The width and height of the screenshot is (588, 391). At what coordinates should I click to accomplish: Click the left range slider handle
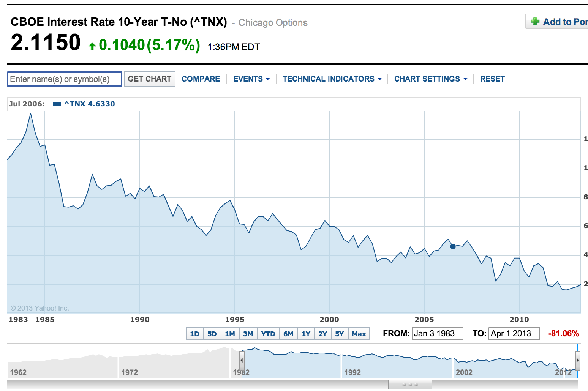point(242,360)
